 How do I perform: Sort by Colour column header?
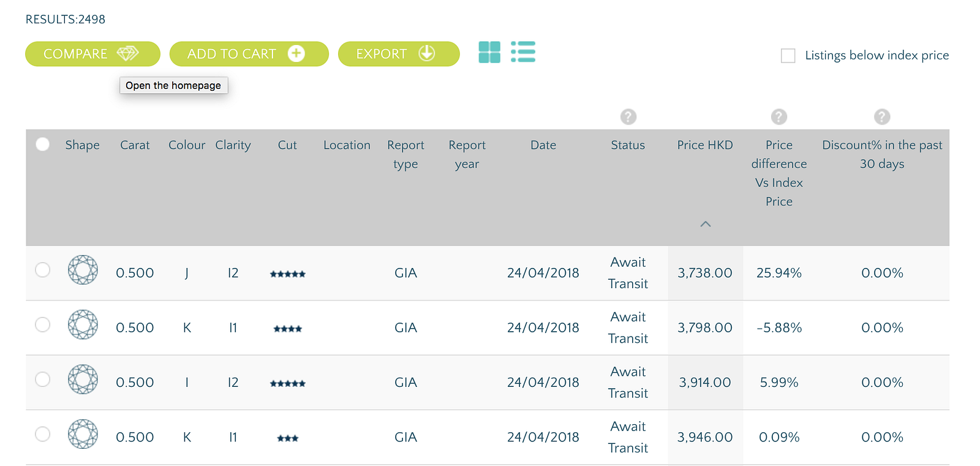[x=186, y=145]
